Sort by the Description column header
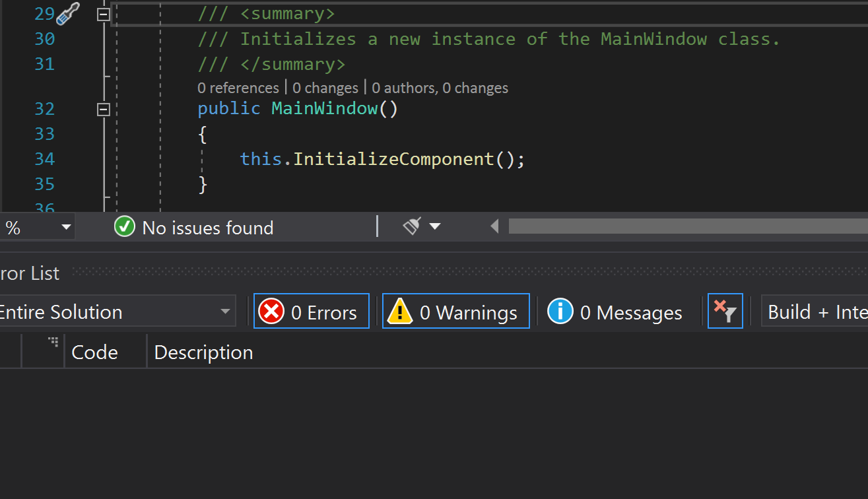The width and height of the screenshot is (868, 499). tap(203, 352)
